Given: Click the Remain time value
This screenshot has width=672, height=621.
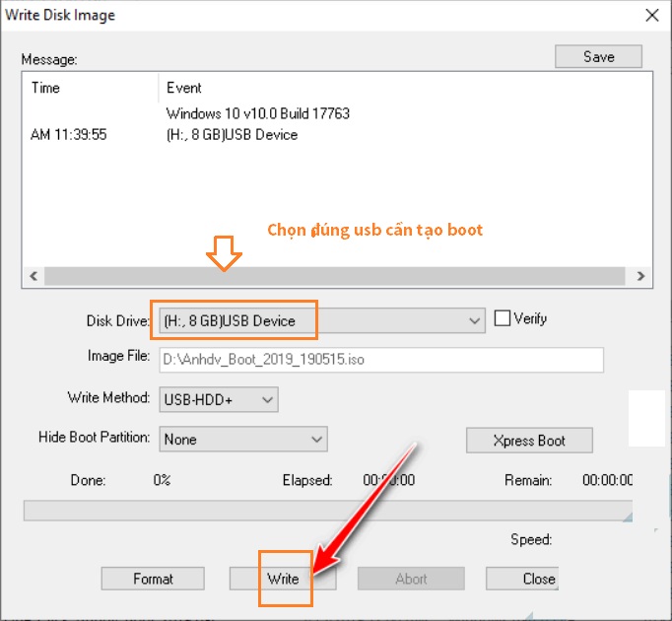Looking at the screenshot, I should click(x=607, y=480).
